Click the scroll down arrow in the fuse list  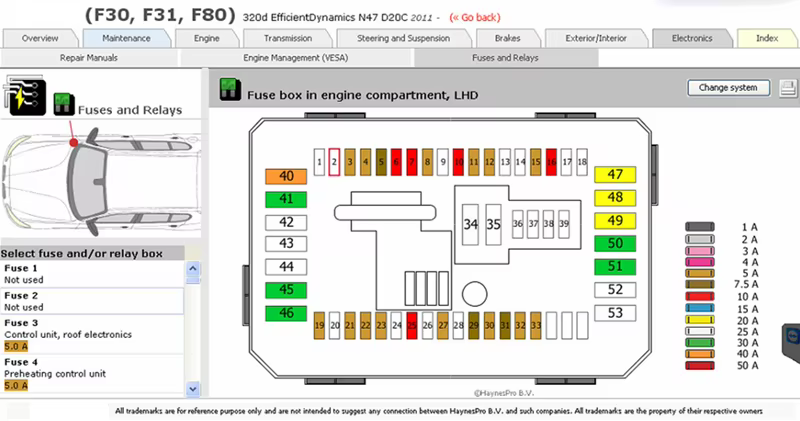pos(192,389)
